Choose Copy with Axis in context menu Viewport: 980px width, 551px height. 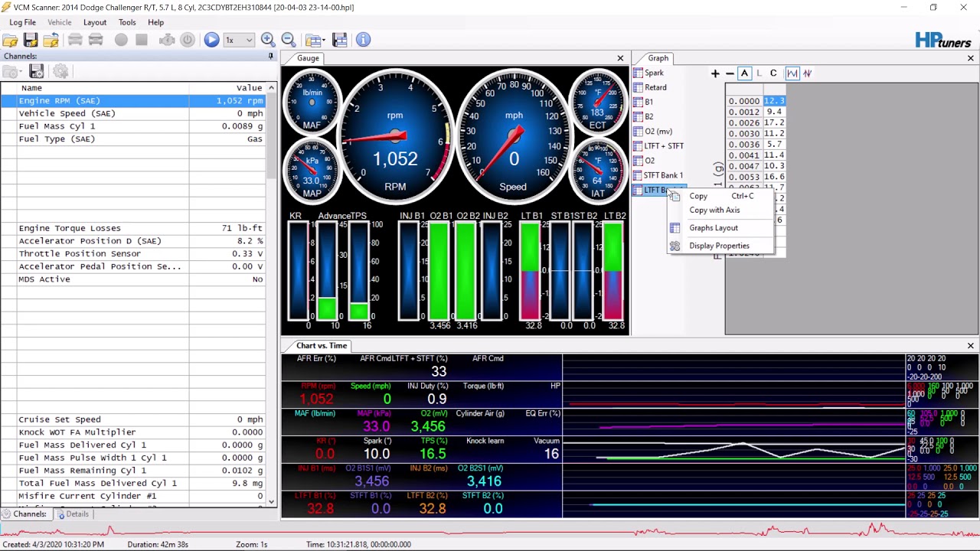tap(721, 210)
